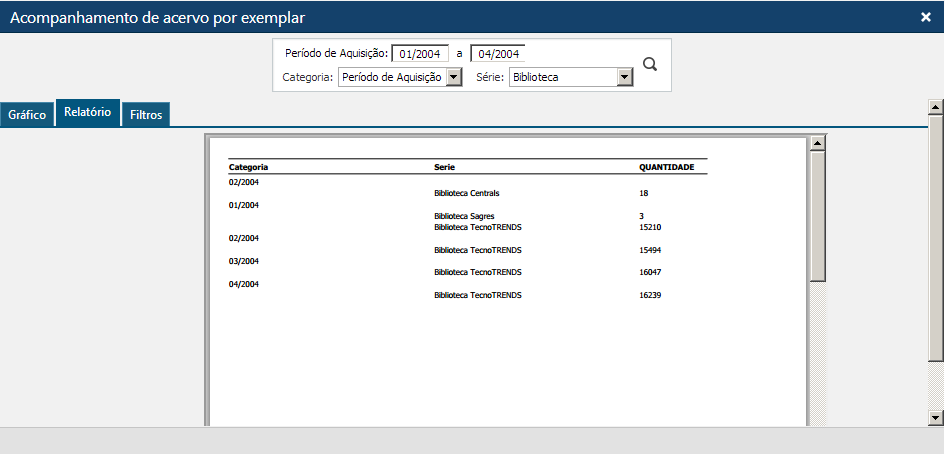Expand the Série dropdown arrow
This screenshot has height=454, width=945.
click(625, 77)
